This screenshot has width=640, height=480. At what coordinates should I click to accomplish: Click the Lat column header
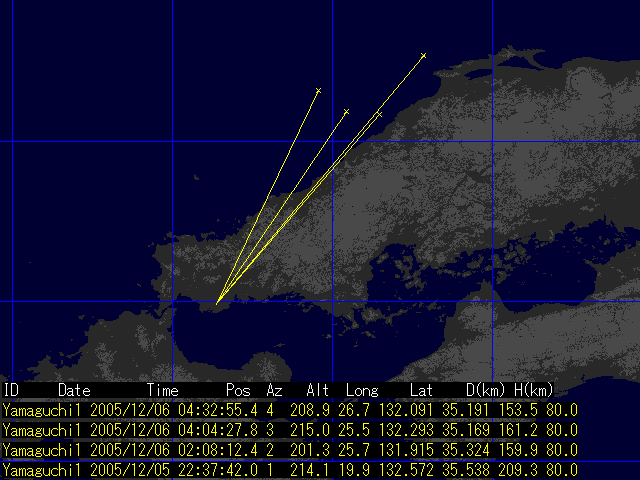pyautogui.click(x=421, y=390)
